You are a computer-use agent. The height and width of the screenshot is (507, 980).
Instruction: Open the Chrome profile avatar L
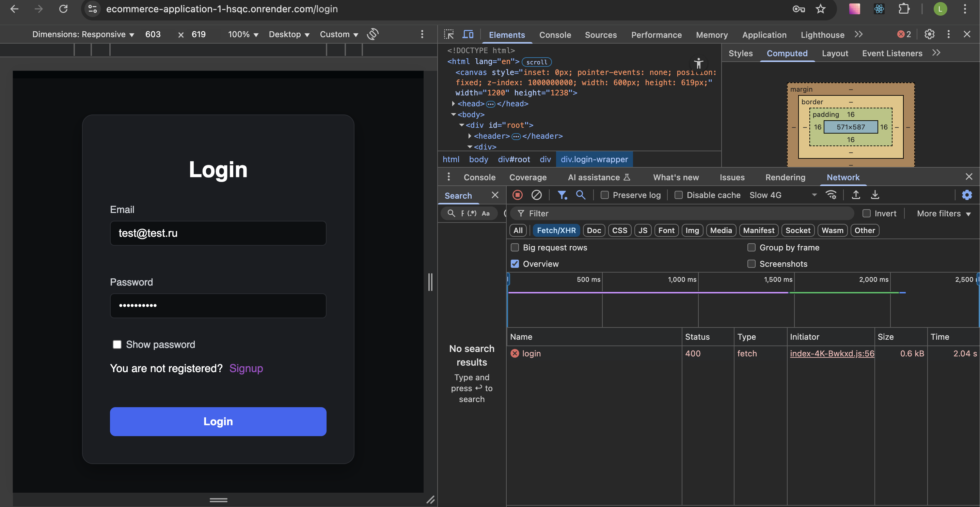point(940,9)
